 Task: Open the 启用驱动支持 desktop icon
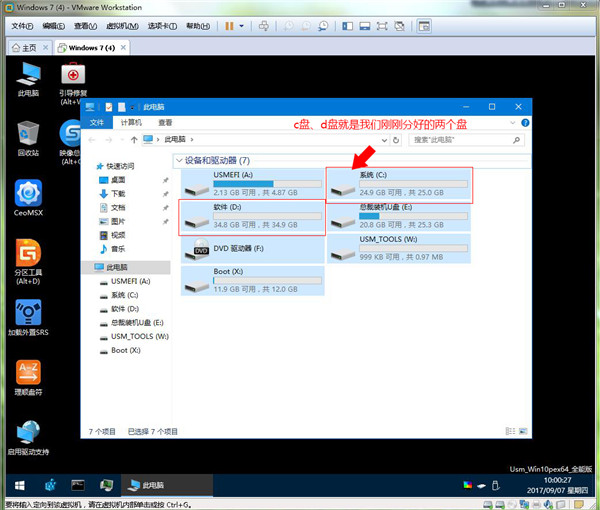pos(28,437)
